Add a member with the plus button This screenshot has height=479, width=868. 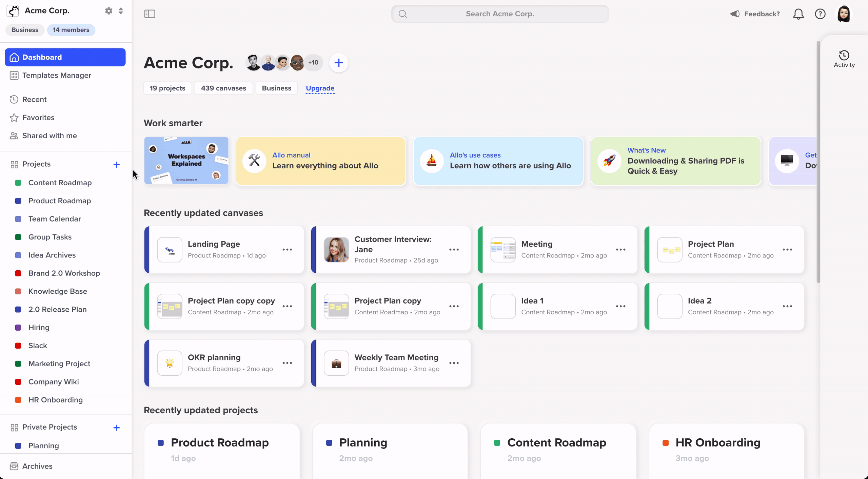click(x=338, y=63)
